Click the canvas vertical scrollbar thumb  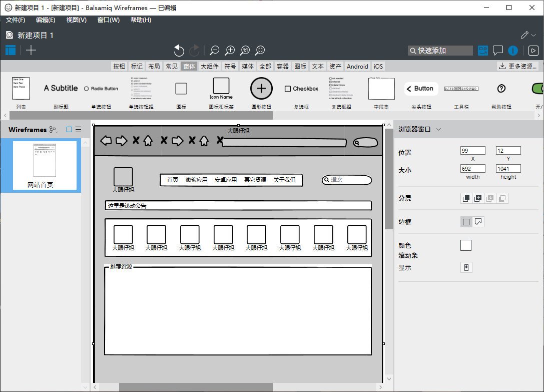389,179
